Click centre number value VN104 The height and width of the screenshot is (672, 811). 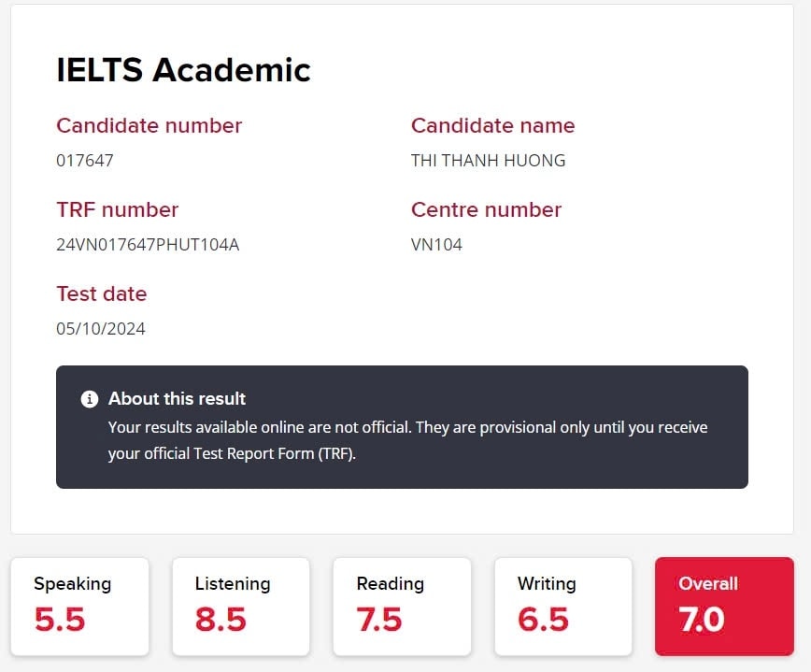(436, 245)
